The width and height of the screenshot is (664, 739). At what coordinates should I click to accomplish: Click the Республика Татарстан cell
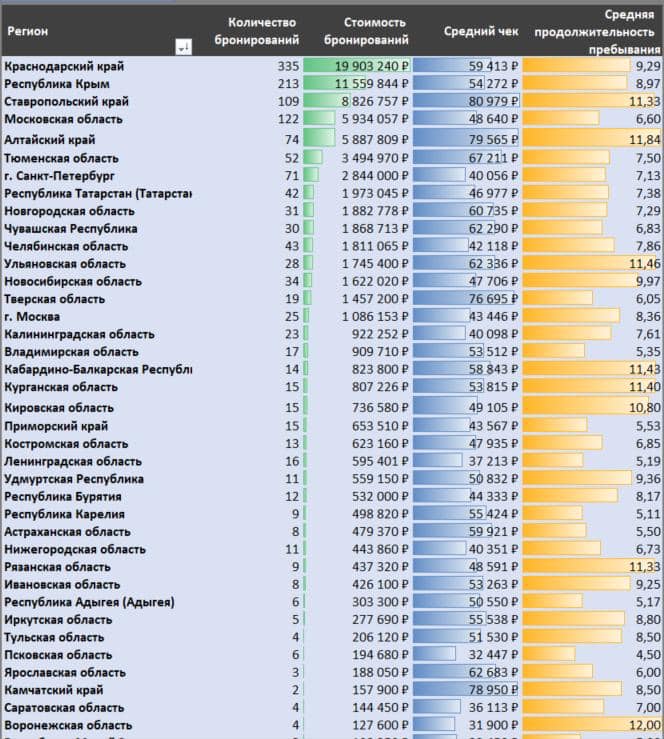[x=98, y=193]
